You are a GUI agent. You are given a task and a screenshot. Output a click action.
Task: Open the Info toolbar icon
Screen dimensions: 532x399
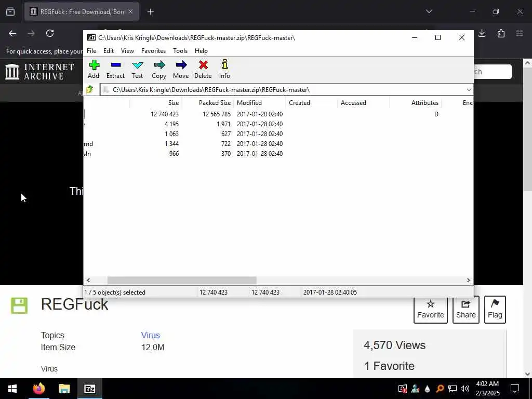pos(224,69)
